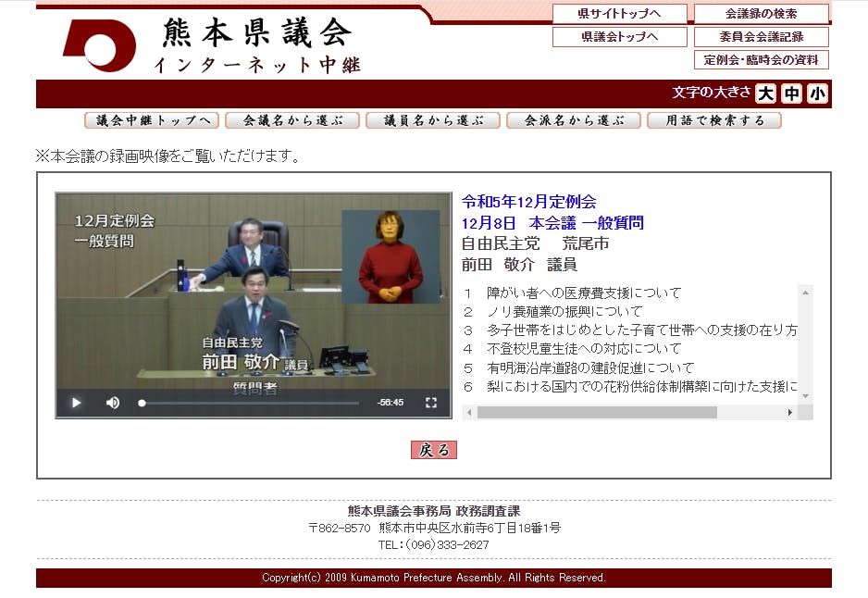Go to 議会中継トップへ

(152, 120)
